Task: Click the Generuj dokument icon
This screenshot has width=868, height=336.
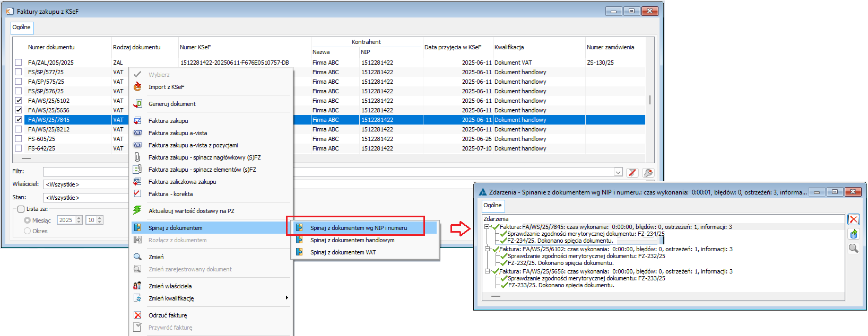Action: (137, 104)
